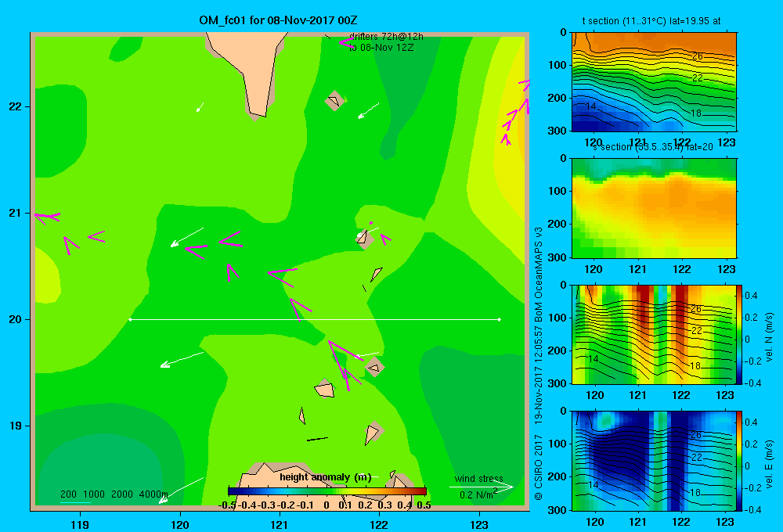
Task: Click the '200 1000 2000 4000m' depth legend
Action: pos(114,494)
